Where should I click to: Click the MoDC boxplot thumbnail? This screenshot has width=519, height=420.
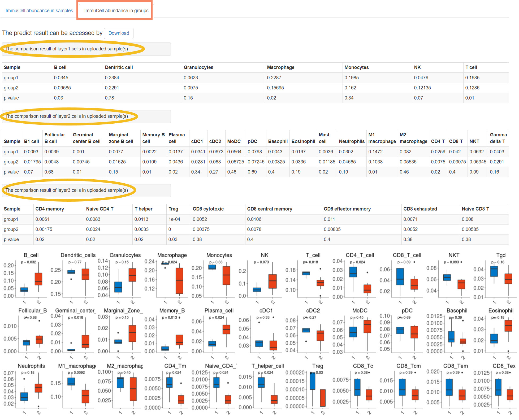point(360,334)
